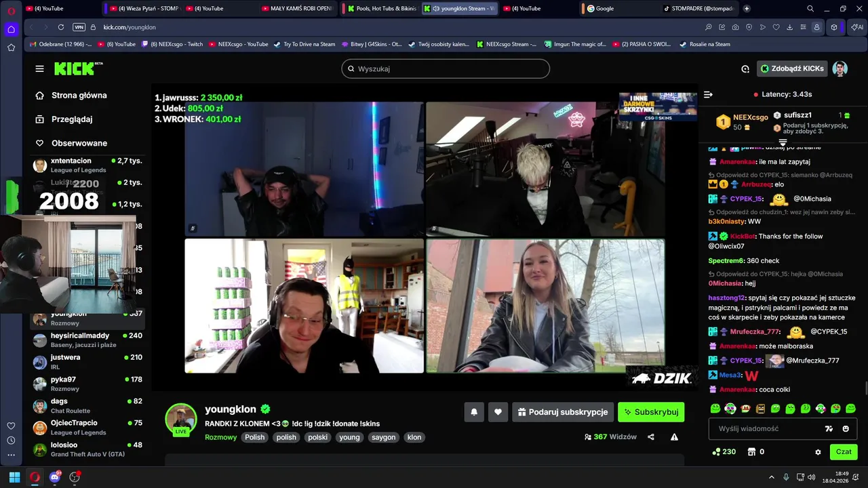Open Opera sidebar bookmarks star icon
The width and height of the screenshot is (868, 488).
tap(11, 47)
